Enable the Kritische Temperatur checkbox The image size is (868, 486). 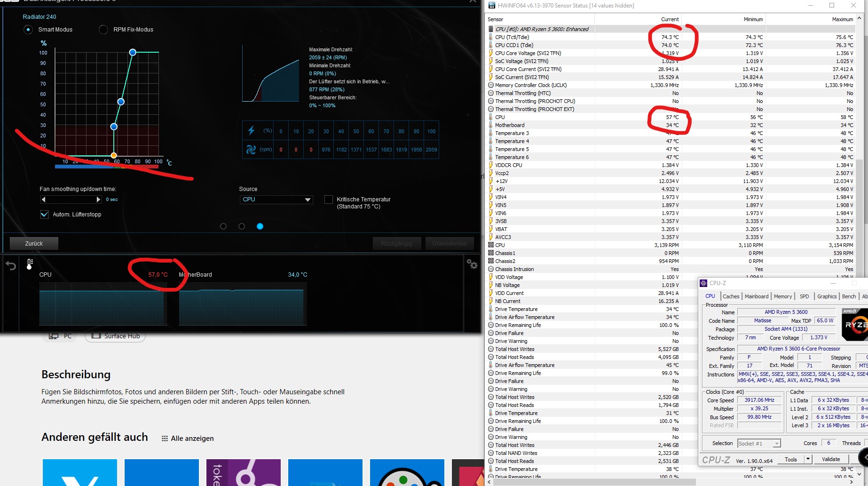329,199
